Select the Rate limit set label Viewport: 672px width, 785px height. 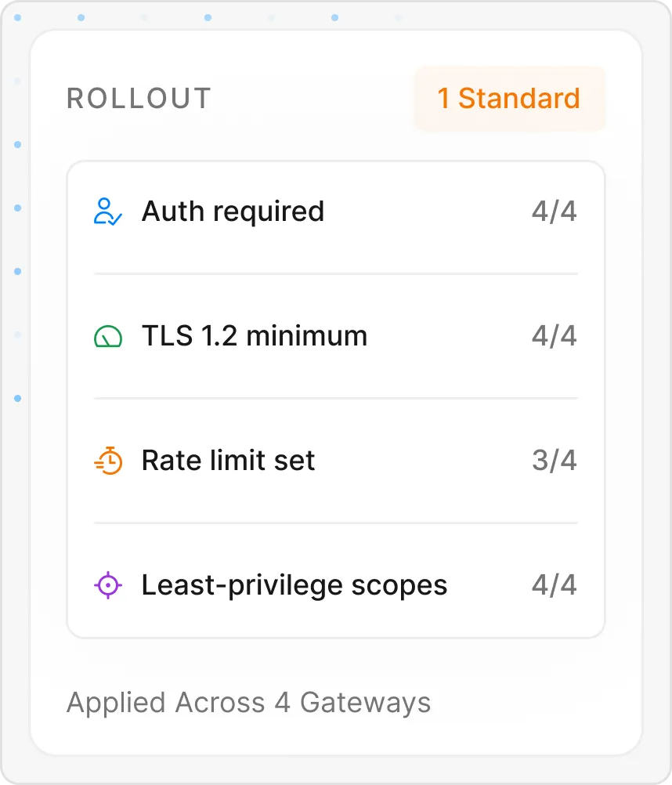pos(228,460)
